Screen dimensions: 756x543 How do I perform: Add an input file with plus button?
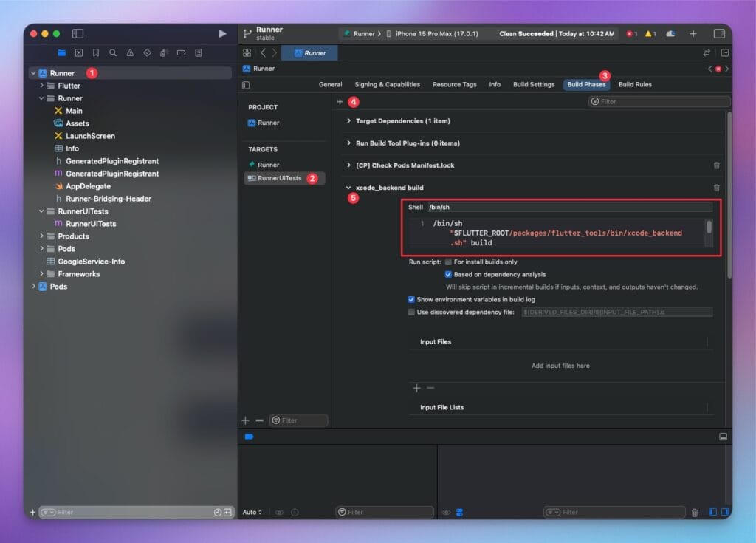[416, 388]
